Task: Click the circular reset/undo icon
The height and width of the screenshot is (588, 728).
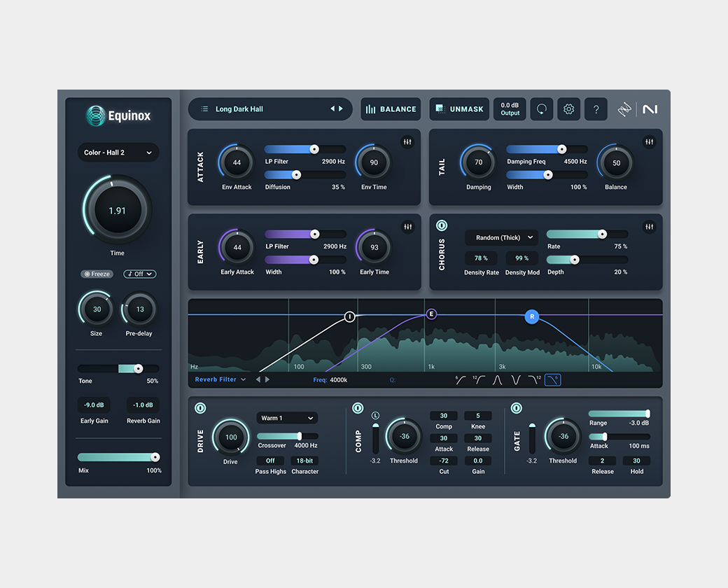Action: (541, 109)
